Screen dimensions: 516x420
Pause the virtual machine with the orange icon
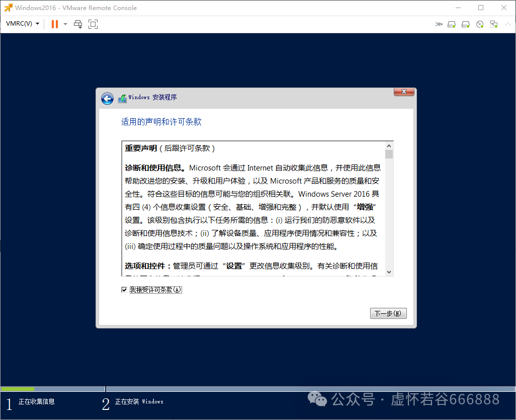click(x=55, y=24)
